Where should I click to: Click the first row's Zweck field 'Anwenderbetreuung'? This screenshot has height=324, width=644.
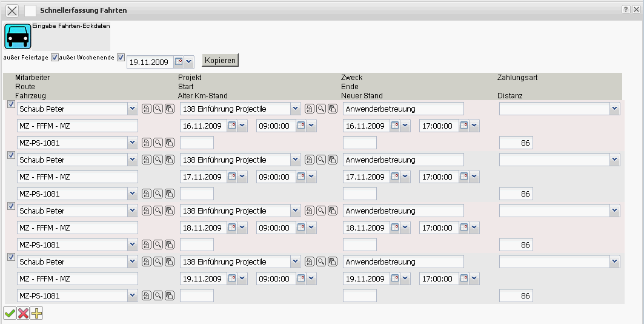(403, 109)
